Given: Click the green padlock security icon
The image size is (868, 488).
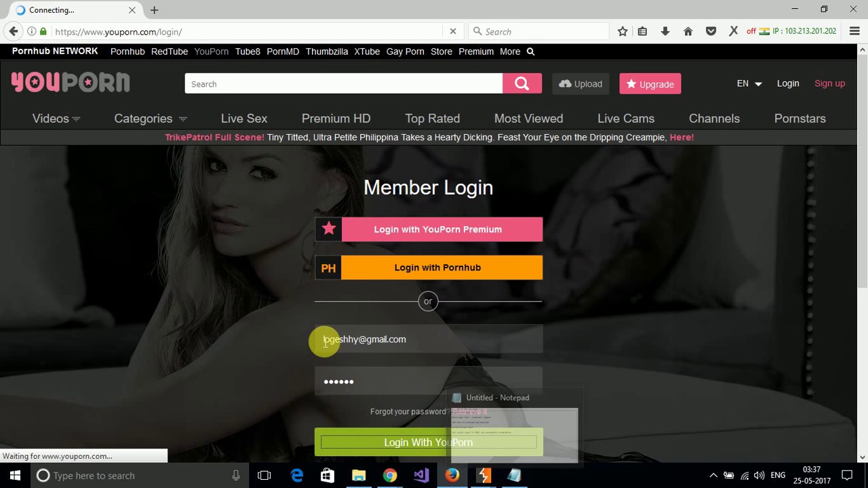Looking at the screenshot, I should click(43, 31).
